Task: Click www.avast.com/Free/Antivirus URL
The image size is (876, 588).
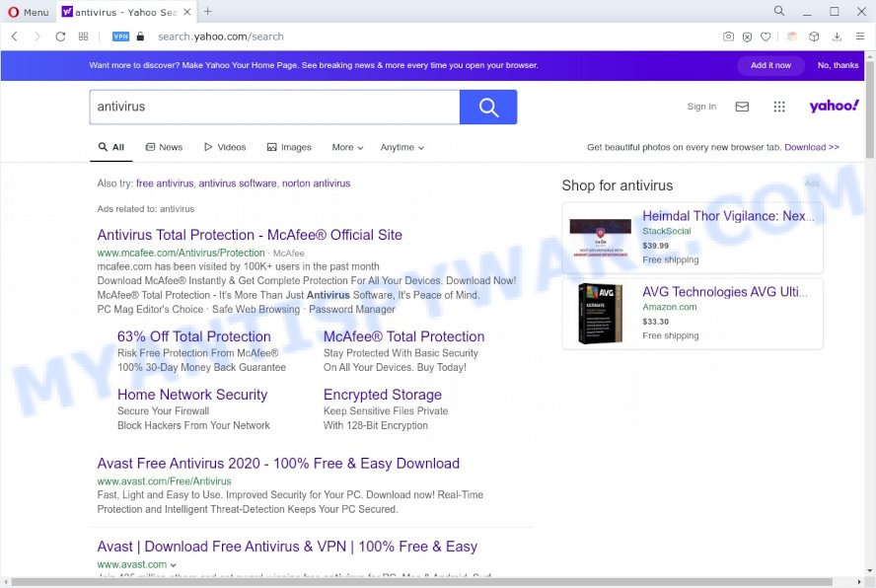Action: click(164, 481)
